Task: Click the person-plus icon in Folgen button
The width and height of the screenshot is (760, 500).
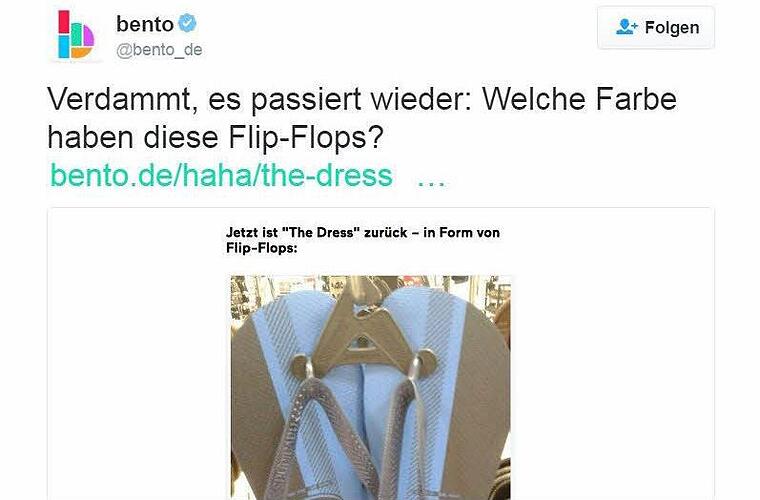Action: click(x=626, y=27)
